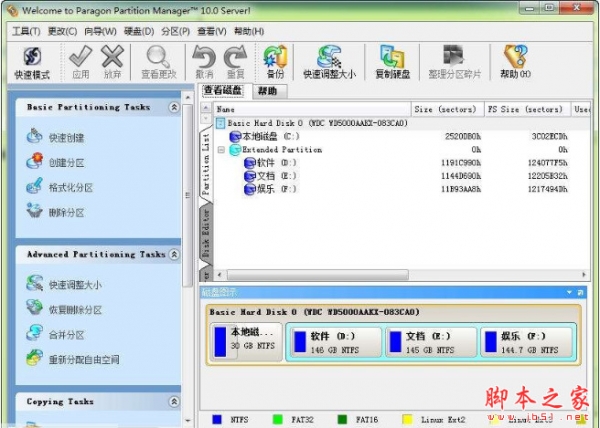The width and height of the screenshot is (600, 428).
Task: Collapse Copying Tasks panel
Action: point(174,402)
